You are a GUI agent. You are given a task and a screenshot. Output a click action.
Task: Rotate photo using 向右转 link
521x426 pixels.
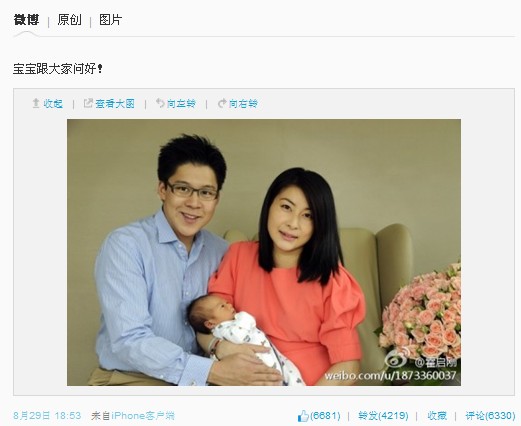(x=243, y=104)
